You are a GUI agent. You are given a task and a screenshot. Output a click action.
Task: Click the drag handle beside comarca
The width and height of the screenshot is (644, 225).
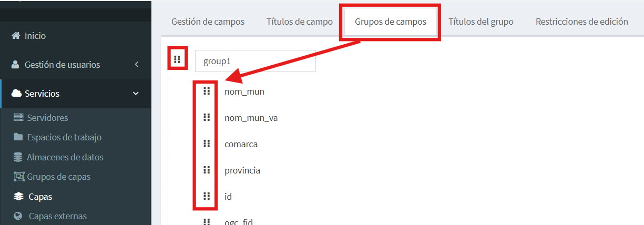click(207, 144)
